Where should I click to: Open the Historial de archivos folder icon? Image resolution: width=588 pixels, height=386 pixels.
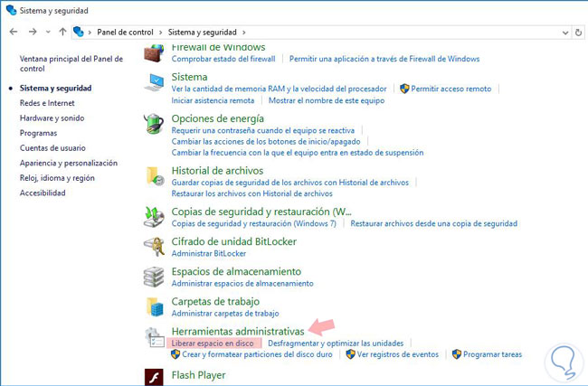(x=154, y=176)
